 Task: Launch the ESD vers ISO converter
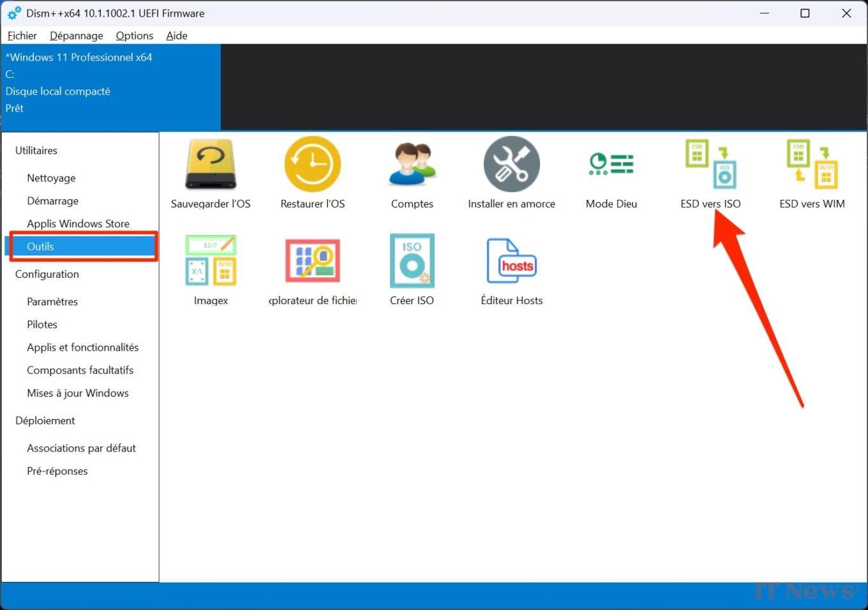(710, 165)
